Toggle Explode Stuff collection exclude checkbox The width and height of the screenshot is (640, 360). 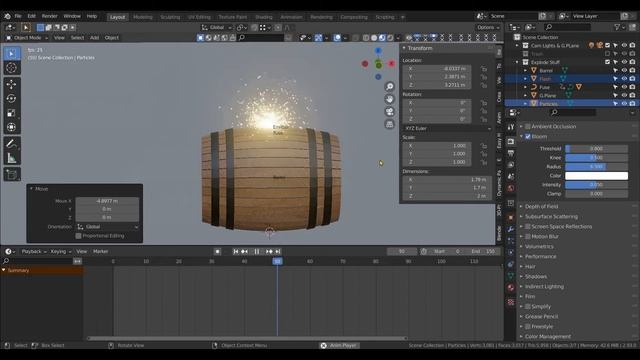click(607, 62)
